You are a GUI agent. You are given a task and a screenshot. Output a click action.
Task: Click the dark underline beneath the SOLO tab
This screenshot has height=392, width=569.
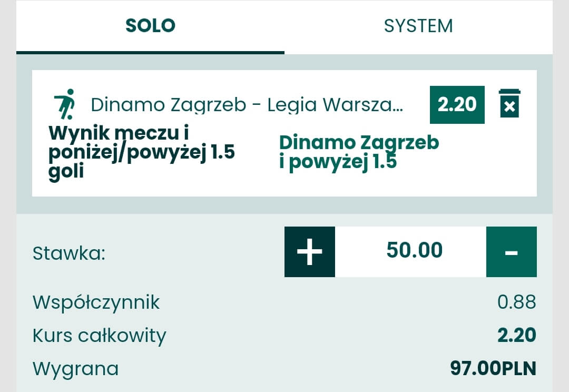point(150,52)
